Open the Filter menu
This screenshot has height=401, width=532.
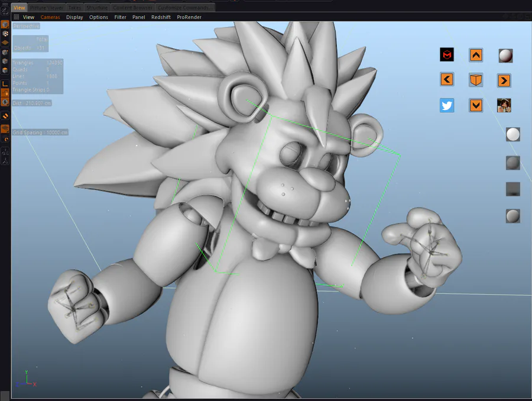pos(120,17)
